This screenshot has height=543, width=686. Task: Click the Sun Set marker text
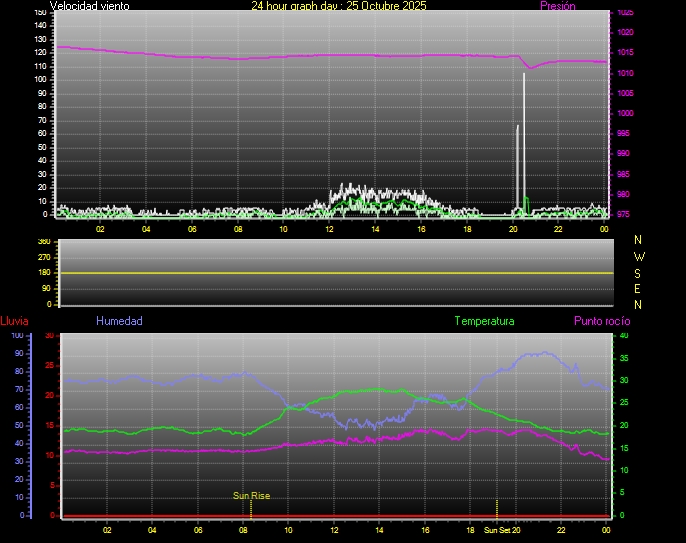tap(497, 530)
